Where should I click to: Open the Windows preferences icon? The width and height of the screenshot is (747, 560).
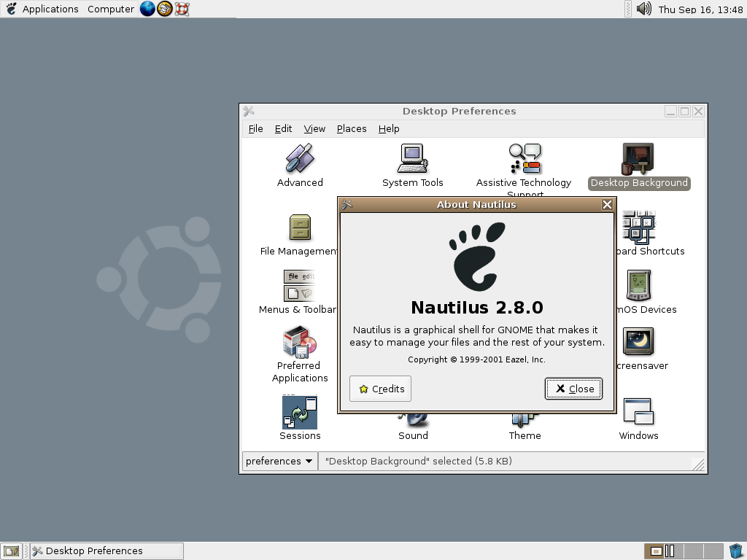point(638,412)
